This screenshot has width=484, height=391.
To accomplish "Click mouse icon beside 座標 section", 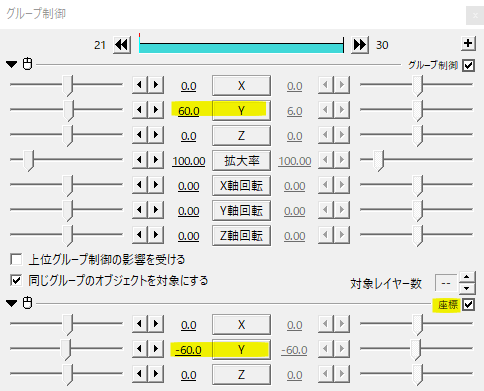I will [x=28, y=303].
